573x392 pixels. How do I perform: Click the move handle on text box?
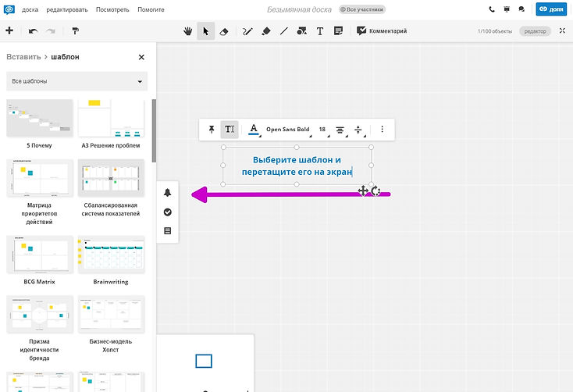362,191
